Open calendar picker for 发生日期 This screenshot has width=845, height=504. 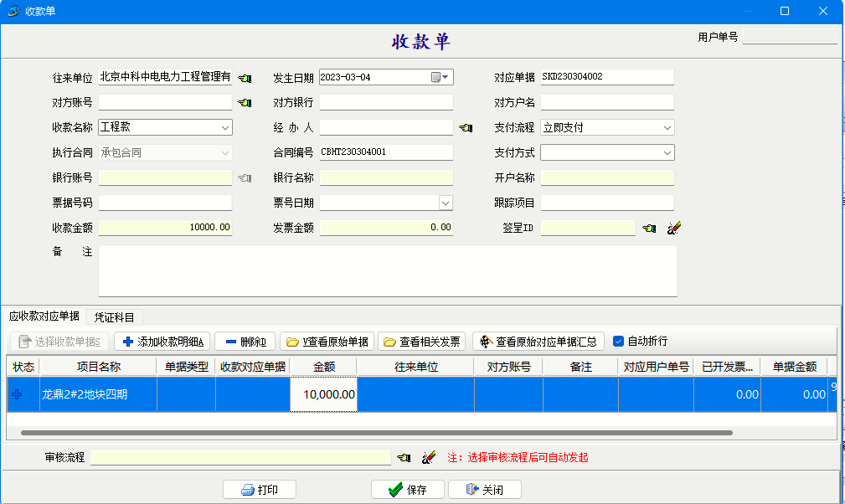pyautogui.click(x=441, y=77)
